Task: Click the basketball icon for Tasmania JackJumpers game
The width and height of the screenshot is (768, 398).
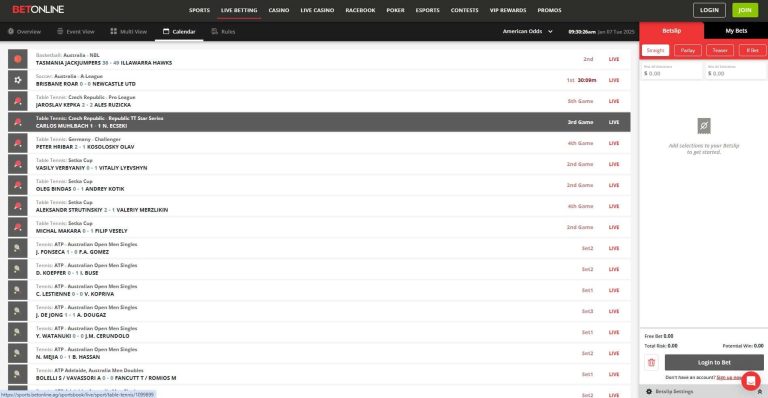Action: tap(18, 59)
